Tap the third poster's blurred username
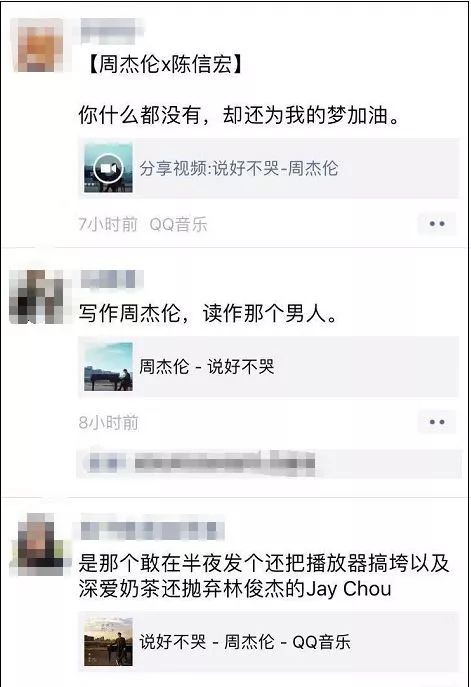 152,531
